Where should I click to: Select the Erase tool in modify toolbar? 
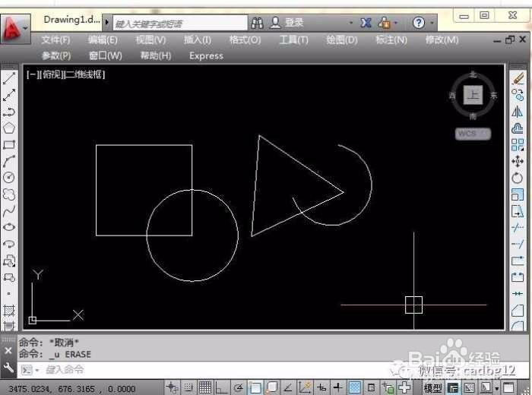518,78
